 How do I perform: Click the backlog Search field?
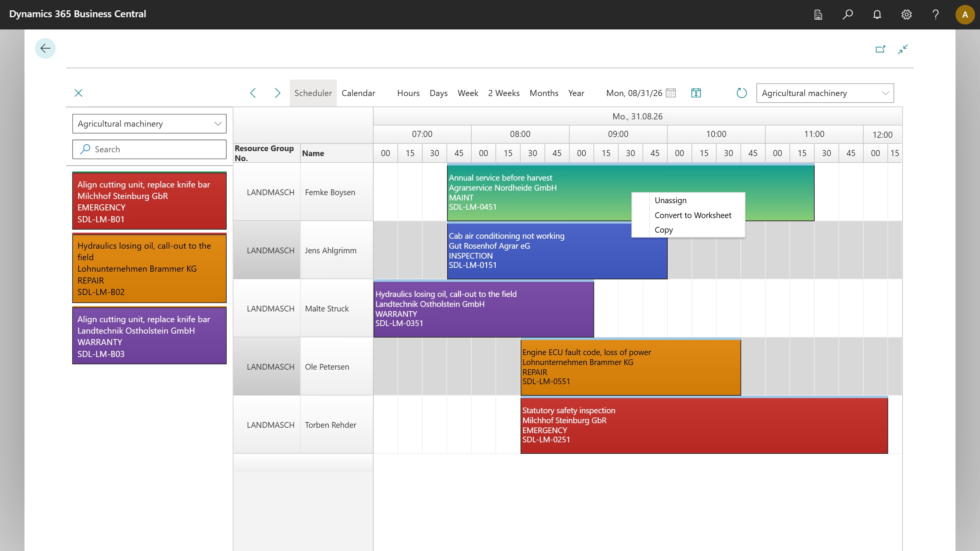(x=149, y=149)
